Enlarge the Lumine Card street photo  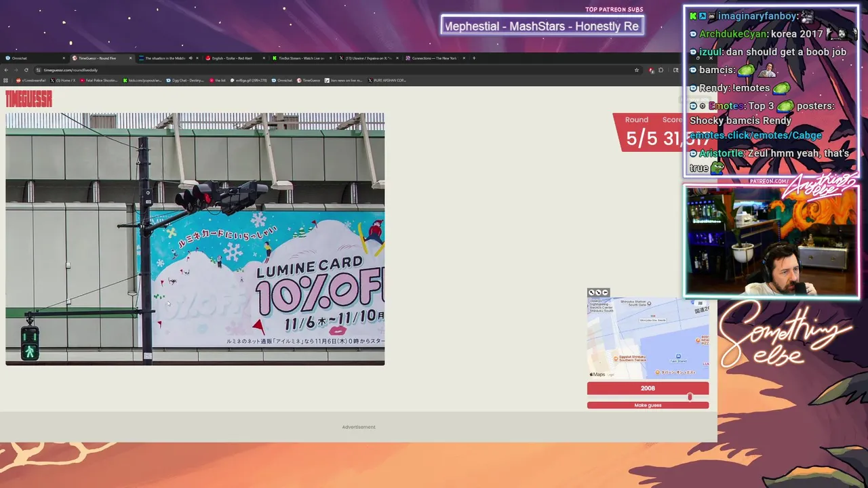[x=195, y=239]
